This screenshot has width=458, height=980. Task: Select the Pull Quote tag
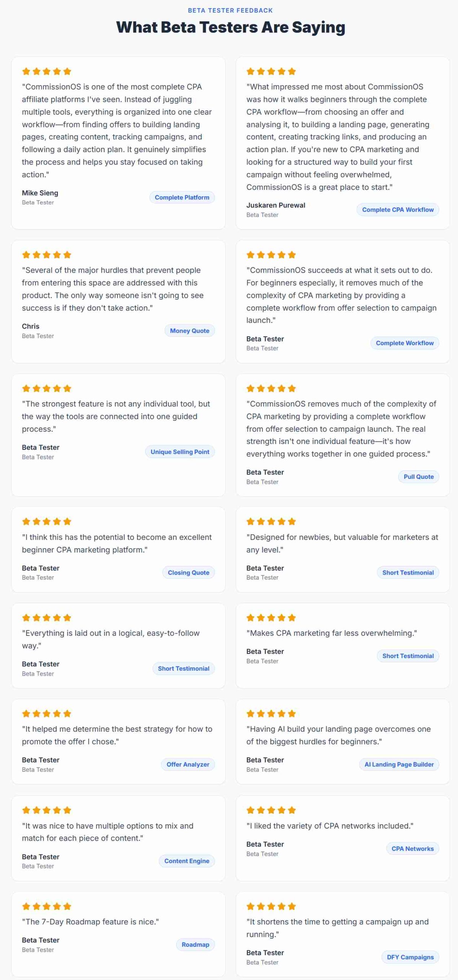419,477
